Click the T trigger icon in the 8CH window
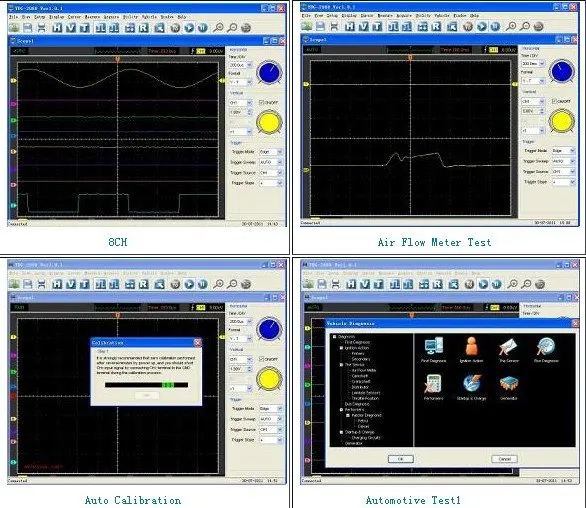 pyautogui.click(x=85, y=28)
